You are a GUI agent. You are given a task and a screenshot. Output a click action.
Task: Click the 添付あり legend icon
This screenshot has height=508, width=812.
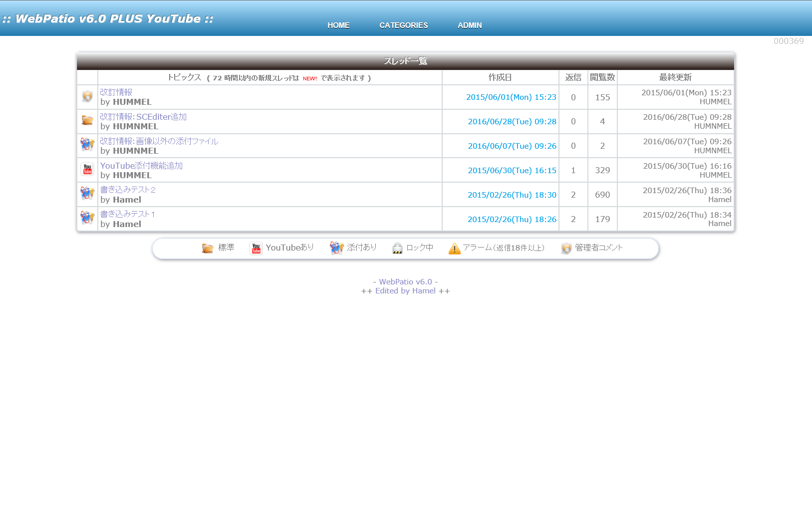point(337,248)
